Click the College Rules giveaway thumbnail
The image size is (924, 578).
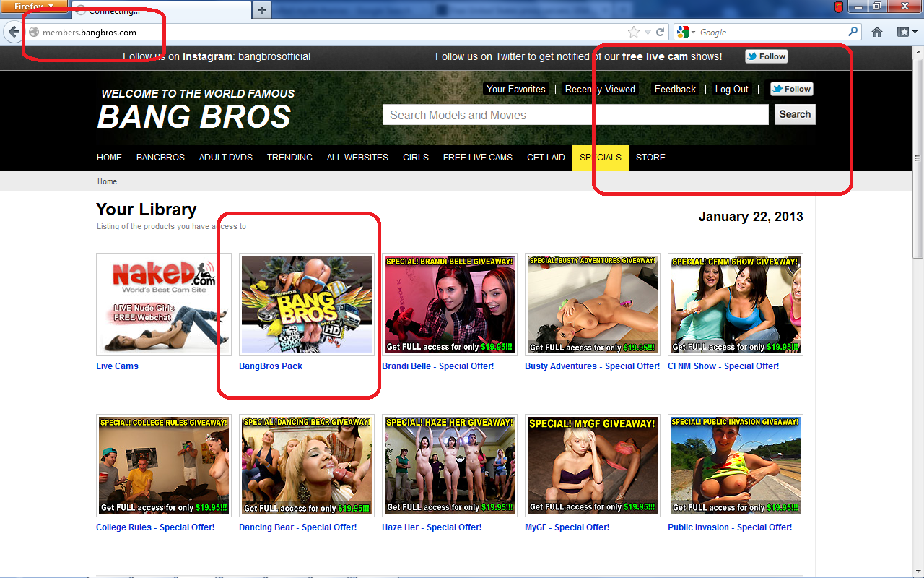[x=164, y=465]
